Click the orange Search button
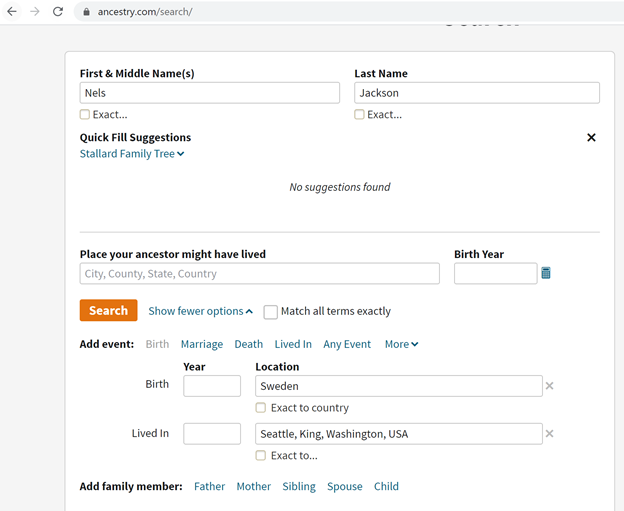This screenshot has width=624, height=511. point(108,310)
